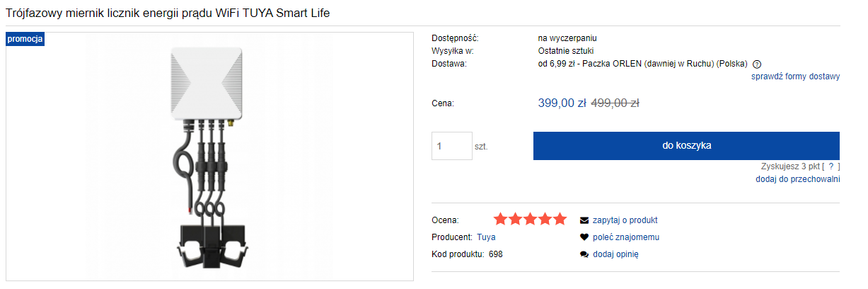Click the points info question mark link
Viewport: 868px width, 289px height.
(831, 166)
